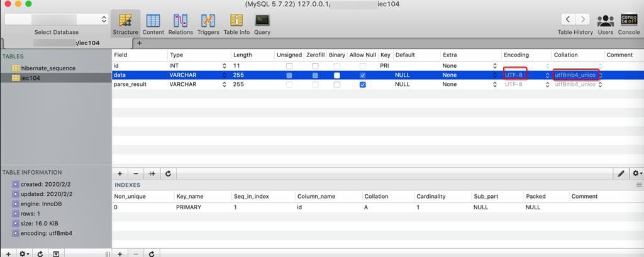Add a new table in sidebar
This screenshot has width=644, height=257.
(8, 254)
